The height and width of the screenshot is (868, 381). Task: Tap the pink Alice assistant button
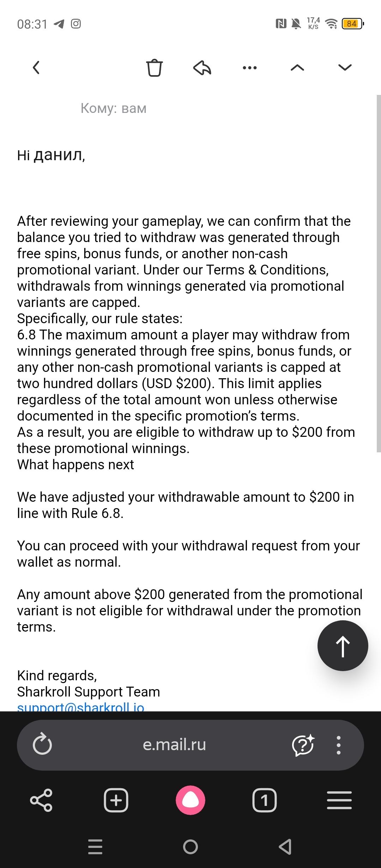190,800
